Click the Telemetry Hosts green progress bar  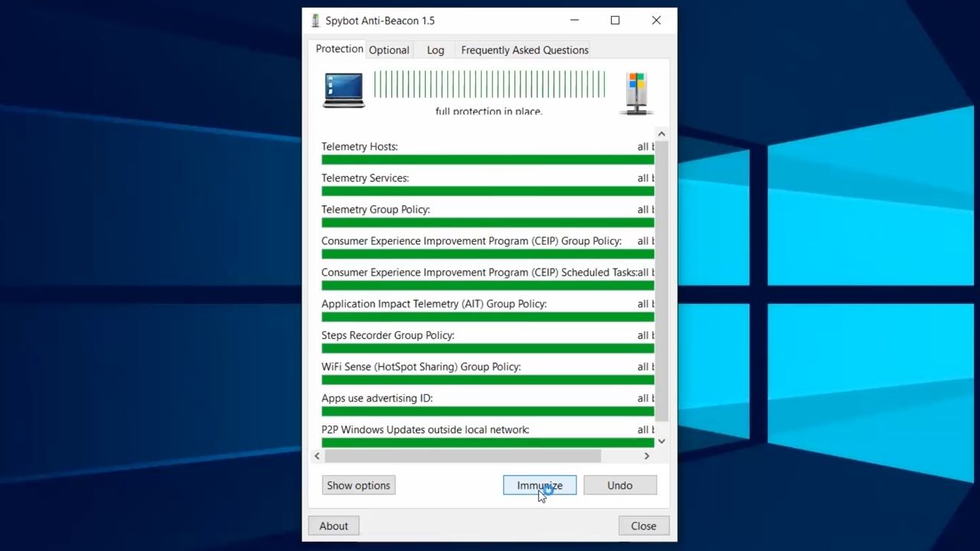click(x=487, y=160)
